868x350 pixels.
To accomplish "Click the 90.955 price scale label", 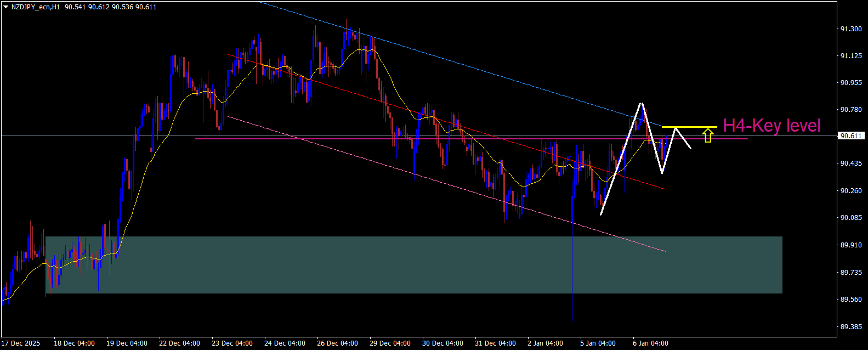I will tap(851, 83).
